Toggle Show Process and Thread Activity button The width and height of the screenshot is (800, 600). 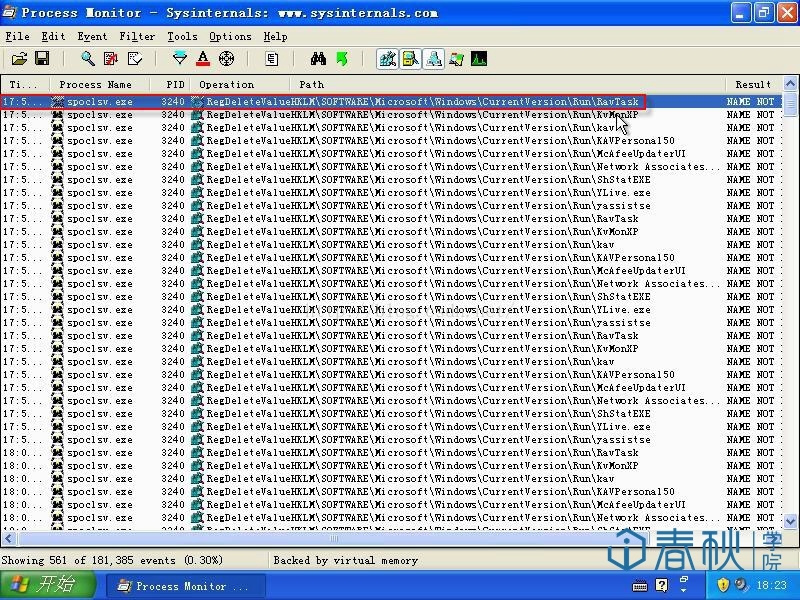pos(456,59)
